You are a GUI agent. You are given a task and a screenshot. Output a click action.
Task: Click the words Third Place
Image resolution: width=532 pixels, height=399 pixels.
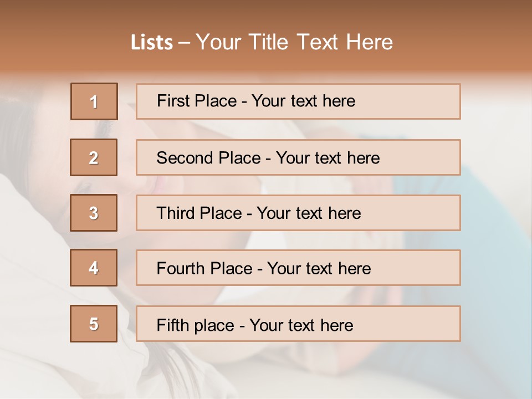[199, 213]
